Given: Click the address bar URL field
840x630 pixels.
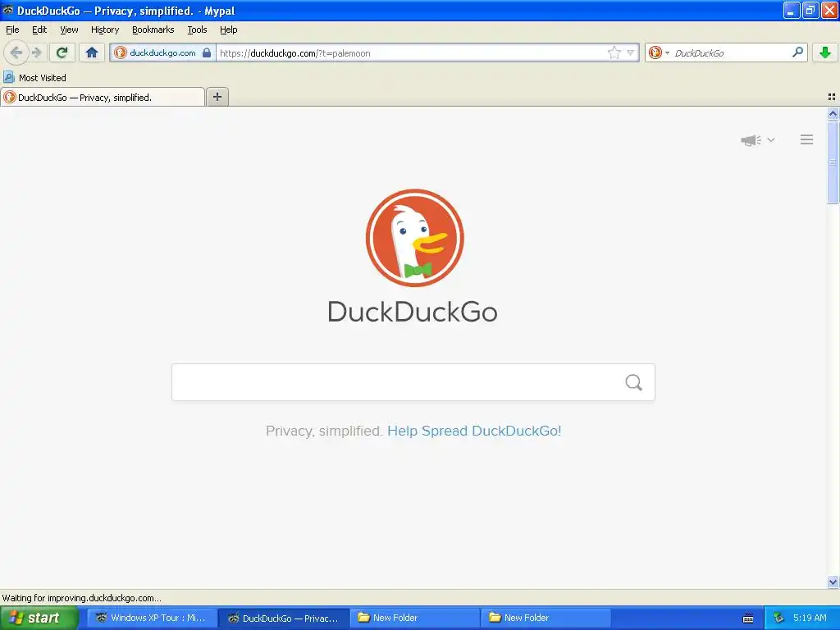Looking at the screenshot, I should [413, 52].
